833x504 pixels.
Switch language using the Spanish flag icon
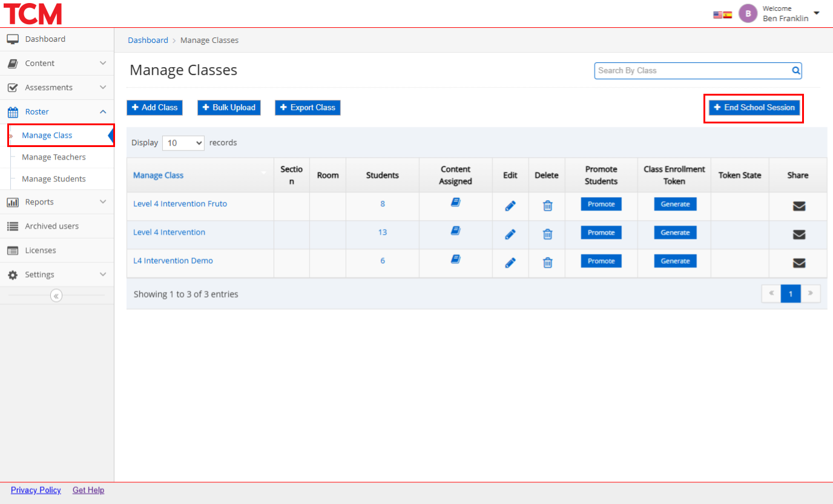727,15
